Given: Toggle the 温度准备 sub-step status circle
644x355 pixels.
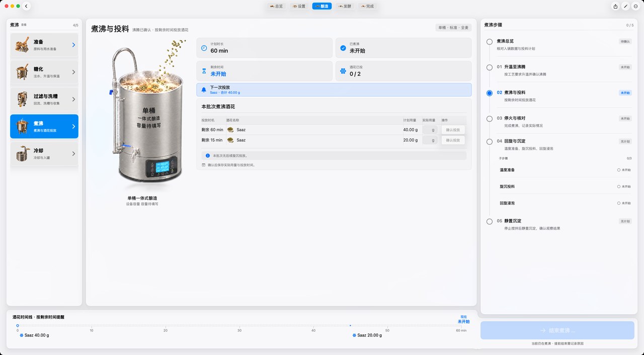Looking at the screenshot, I should [x=619, y=170].
